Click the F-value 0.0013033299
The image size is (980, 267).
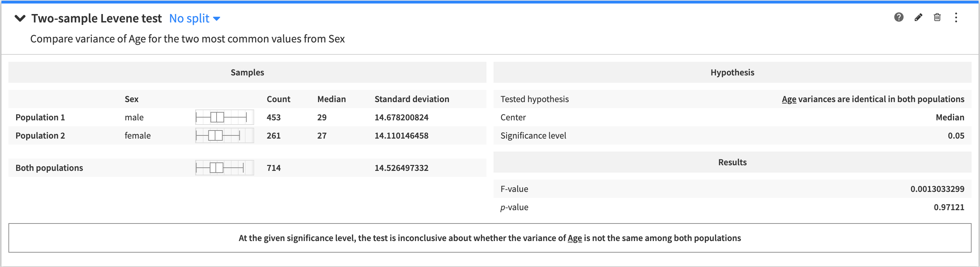click(x=938, y=189)
